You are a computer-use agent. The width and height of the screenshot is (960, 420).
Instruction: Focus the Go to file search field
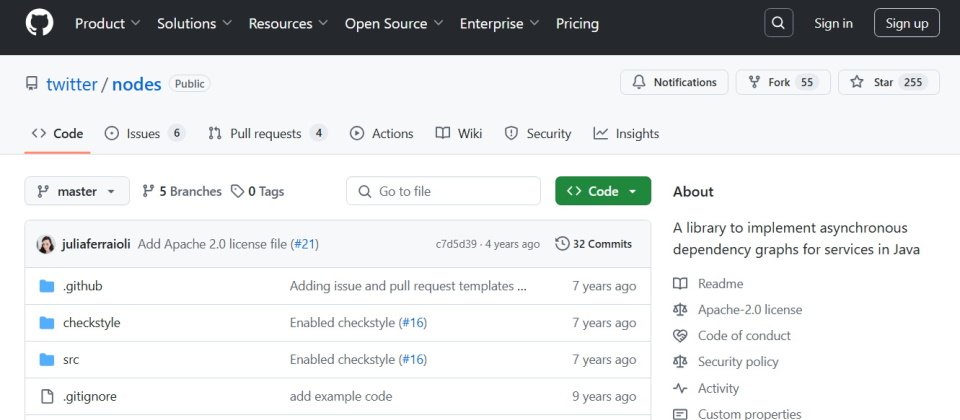[443, 191]
